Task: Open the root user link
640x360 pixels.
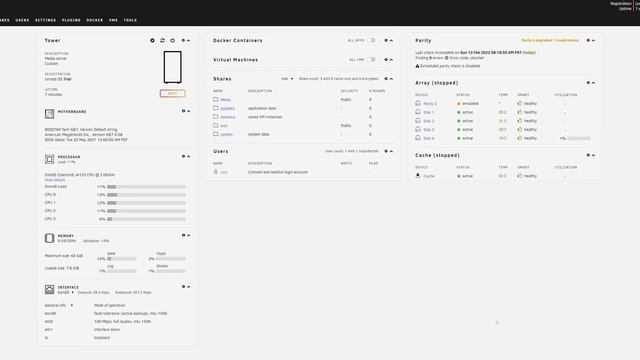Action: (x=224, y=172)
